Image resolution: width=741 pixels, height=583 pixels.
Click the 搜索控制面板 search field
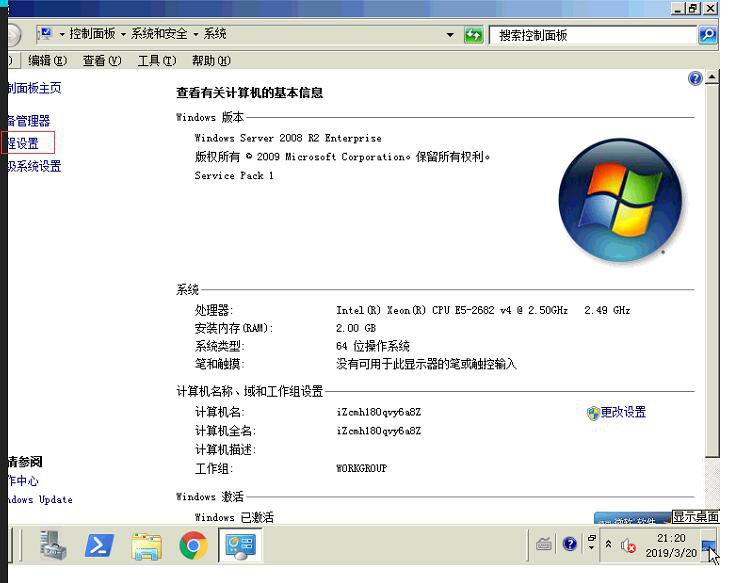pos(593,35)
